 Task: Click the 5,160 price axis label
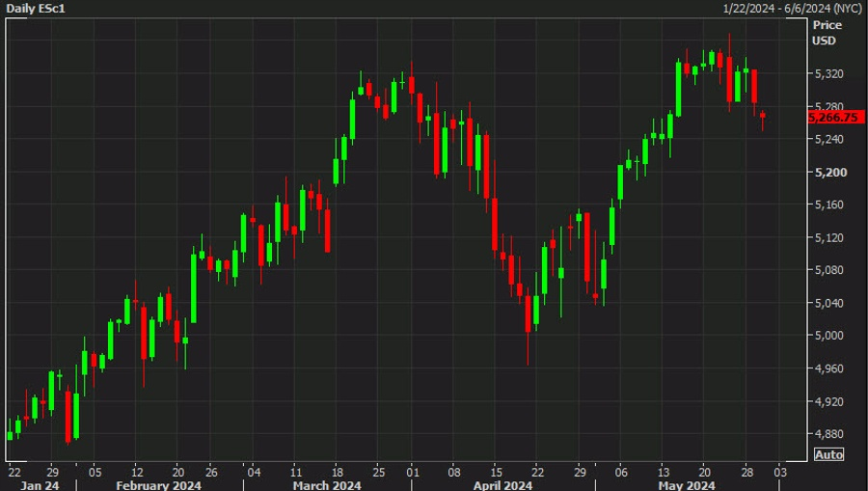coord(831,205)
